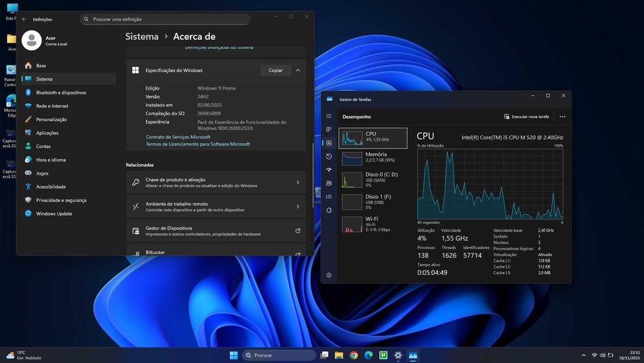Switch to Settings app in taskbar
This screenshot has height=363, width=644.
point(398,355)
